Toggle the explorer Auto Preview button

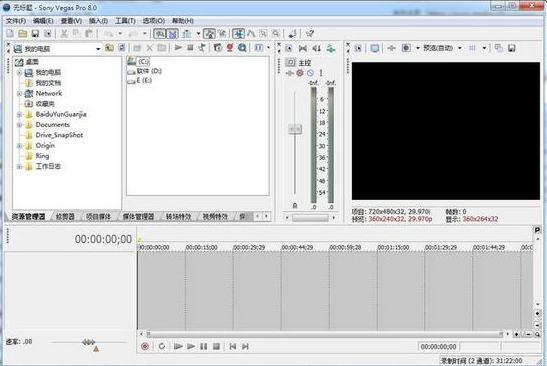[x=202, y=47]
